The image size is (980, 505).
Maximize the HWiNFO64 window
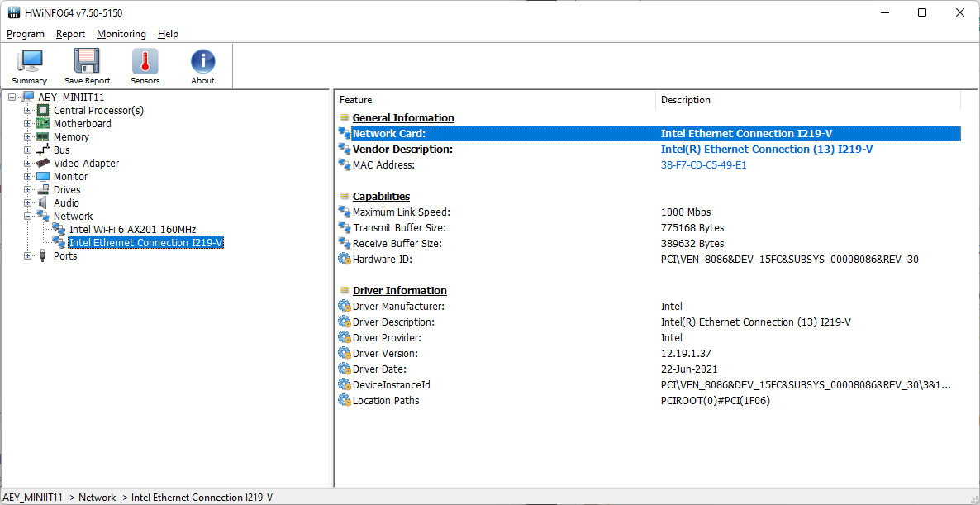coord(922,12)
